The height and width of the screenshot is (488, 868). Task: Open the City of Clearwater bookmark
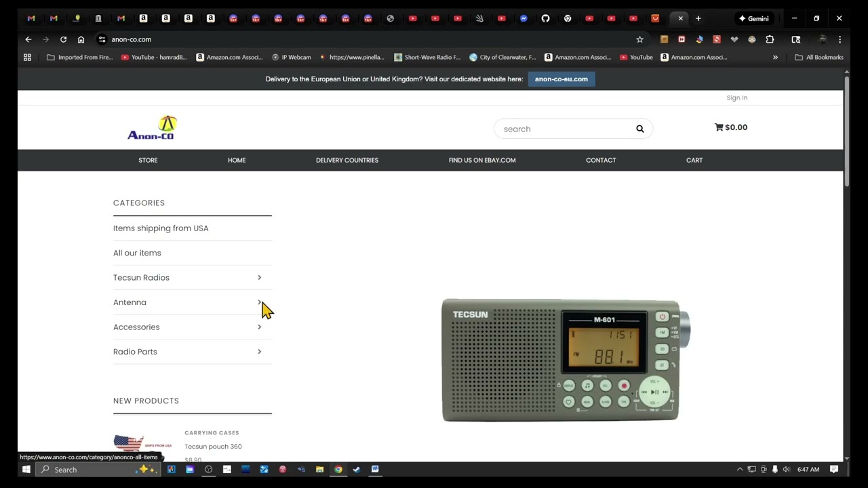coord(502,58)
